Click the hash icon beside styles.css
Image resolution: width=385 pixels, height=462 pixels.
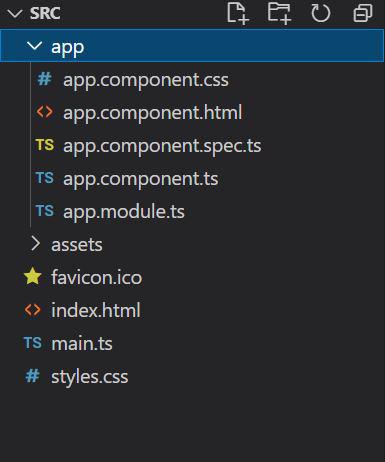pyautogui.click(x=32, y=376)
